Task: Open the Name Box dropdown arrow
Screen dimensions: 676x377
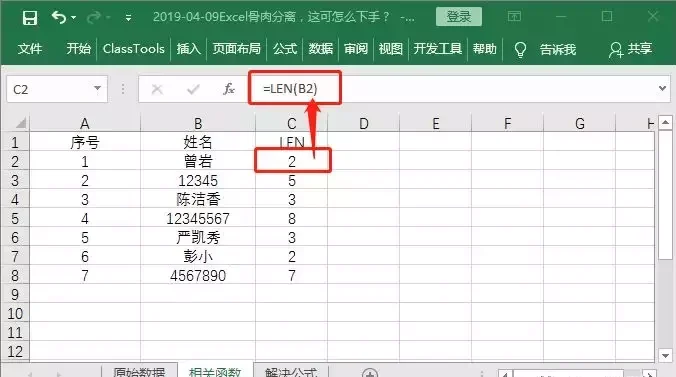Action: (x=97, y=88)
